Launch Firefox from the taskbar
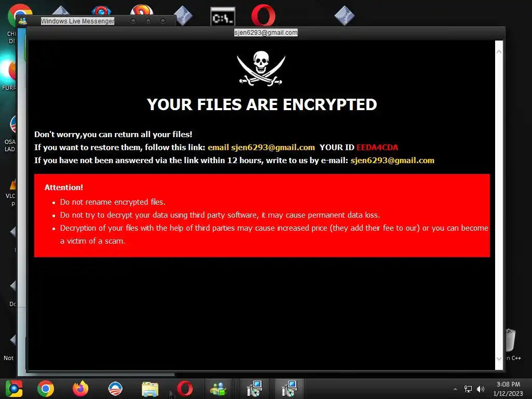This screenshot has height=399, width=532. point(81,389)
